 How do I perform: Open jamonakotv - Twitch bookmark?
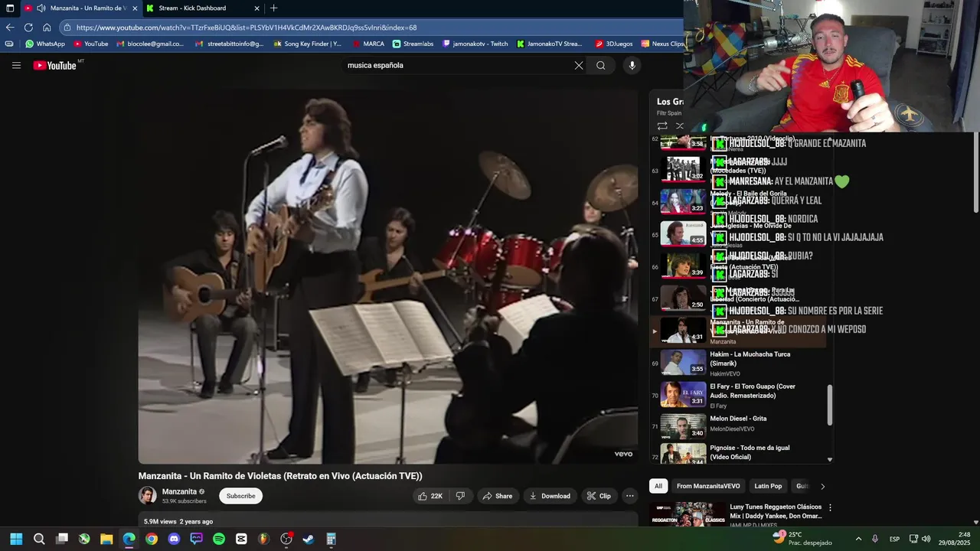(475, 44)
